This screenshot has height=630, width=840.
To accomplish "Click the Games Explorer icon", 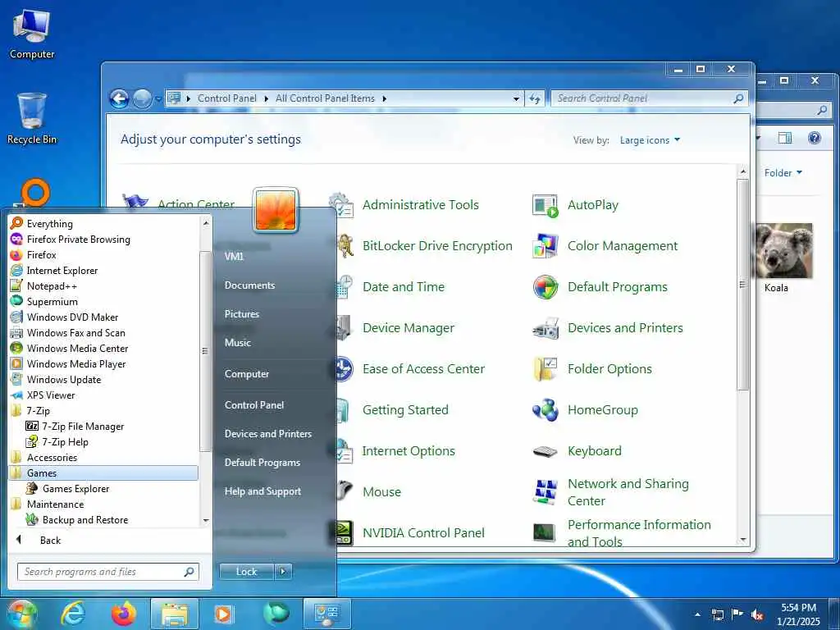I will coord(32,488).
